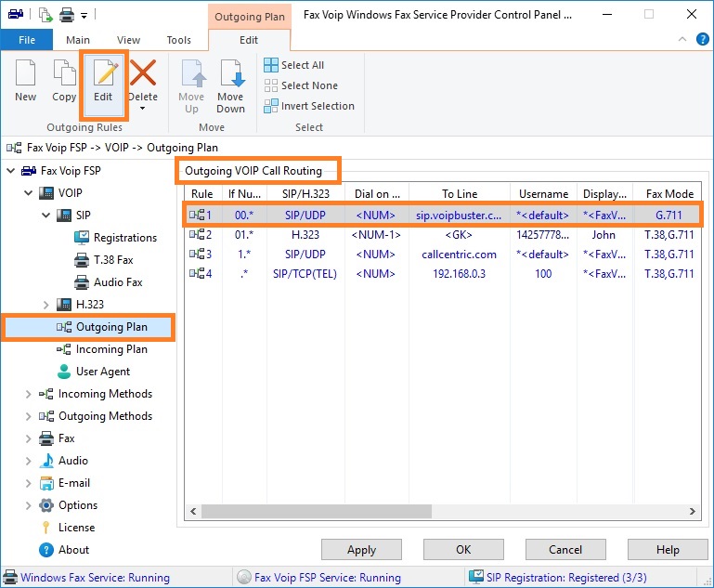The image size is (714, 588).
Task: Click the To Line column header
Action: (460, 194)
